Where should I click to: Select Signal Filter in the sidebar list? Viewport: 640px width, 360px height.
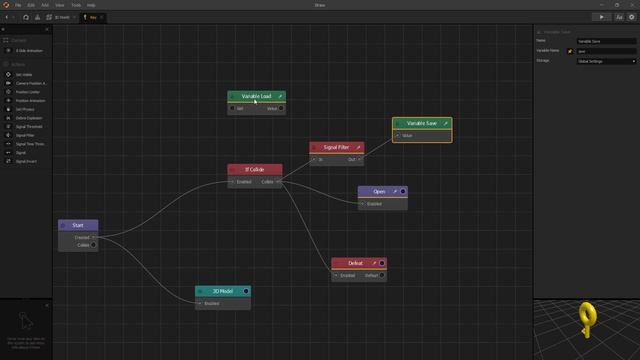pyautogui.click(x=24, y=135)
